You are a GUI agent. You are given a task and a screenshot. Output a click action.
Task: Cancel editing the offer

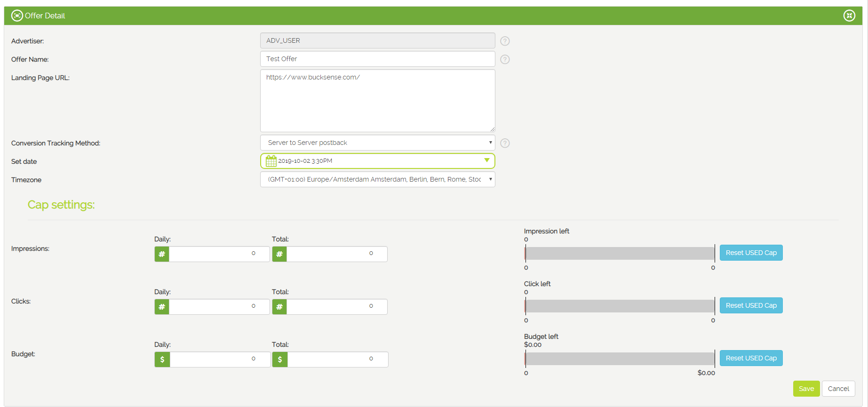(838, 389)
